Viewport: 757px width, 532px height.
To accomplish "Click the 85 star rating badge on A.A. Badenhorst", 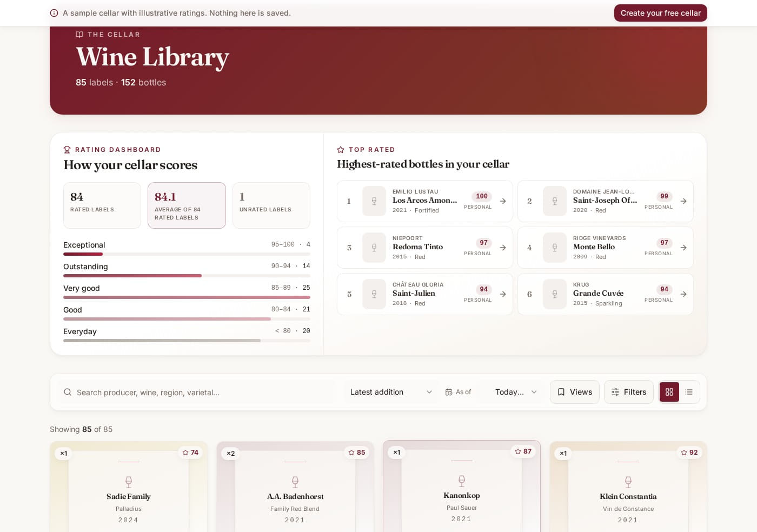I will click(x=357, y=453).
